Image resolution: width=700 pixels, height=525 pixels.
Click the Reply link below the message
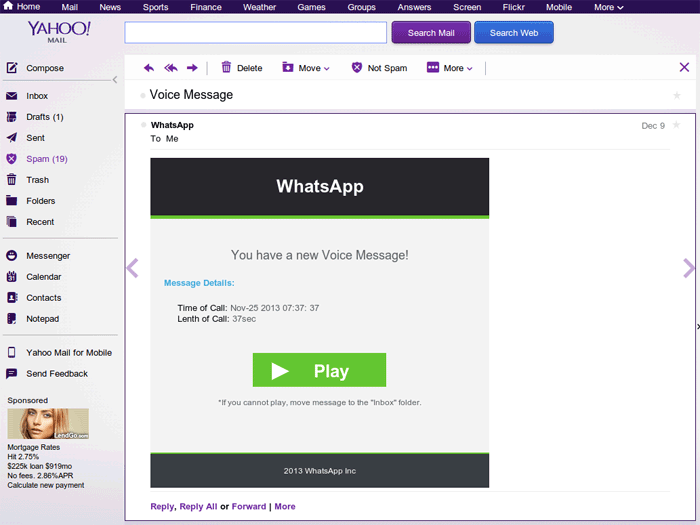point(162,506)
